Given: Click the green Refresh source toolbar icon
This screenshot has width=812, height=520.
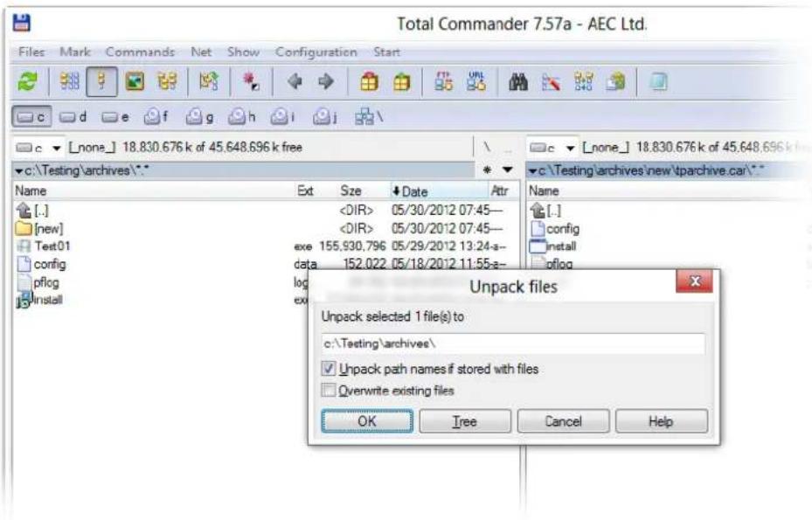Looking at the screenshot, I should (x=27, y=82).
